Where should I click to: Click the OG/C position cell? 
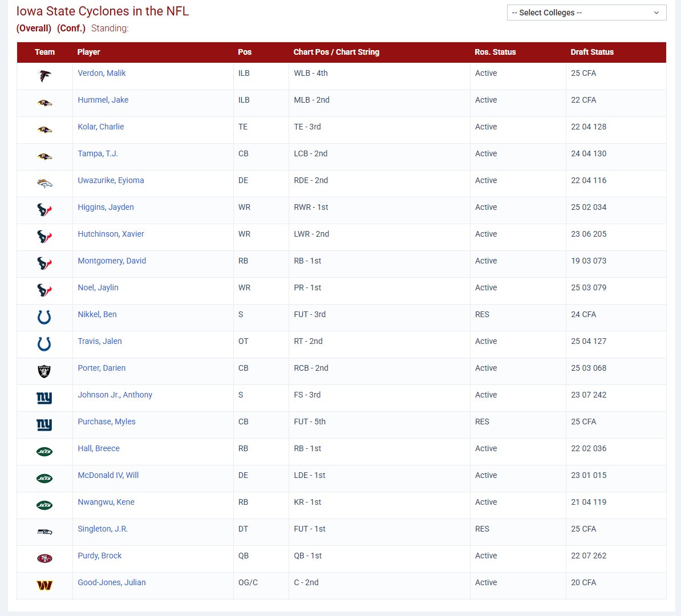coord(248,582)
